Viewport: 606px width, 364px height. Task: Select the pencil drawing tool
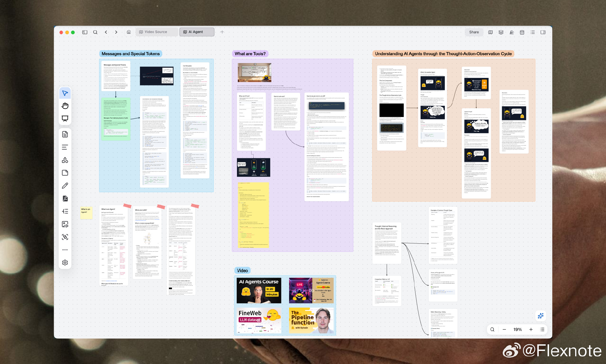65,185
